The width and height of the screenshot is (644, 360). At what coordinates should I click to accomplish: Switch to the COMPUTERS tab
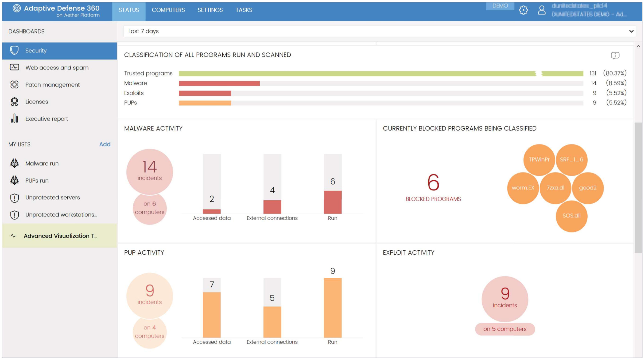click(x=169, y=10)
